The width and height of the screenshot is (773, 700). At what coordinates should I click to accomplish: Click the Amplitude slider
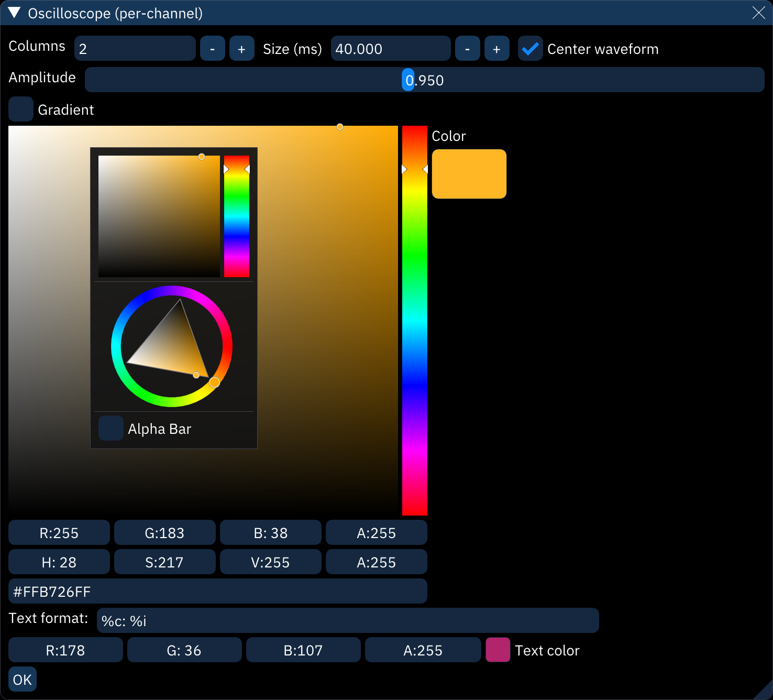click(425, 80)
